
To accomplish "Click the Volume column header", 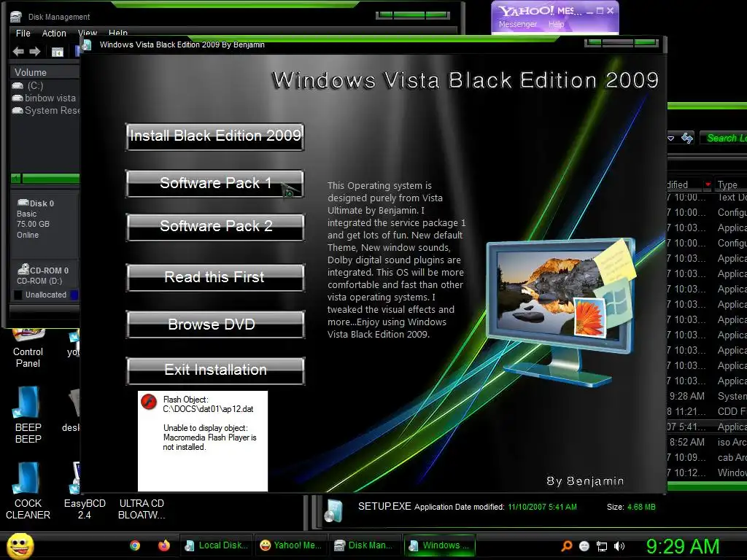I will click(44, 72).
